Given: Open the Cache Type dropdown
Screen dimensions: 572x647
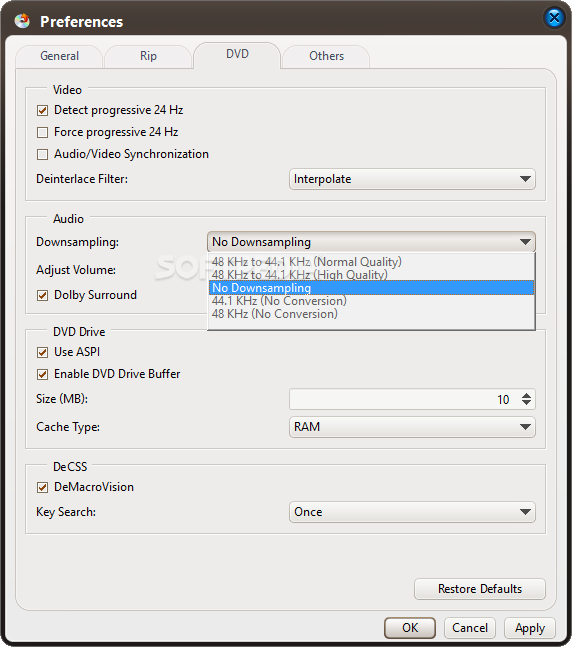Looking at the screenshot, I should click(x=412, y=427).
